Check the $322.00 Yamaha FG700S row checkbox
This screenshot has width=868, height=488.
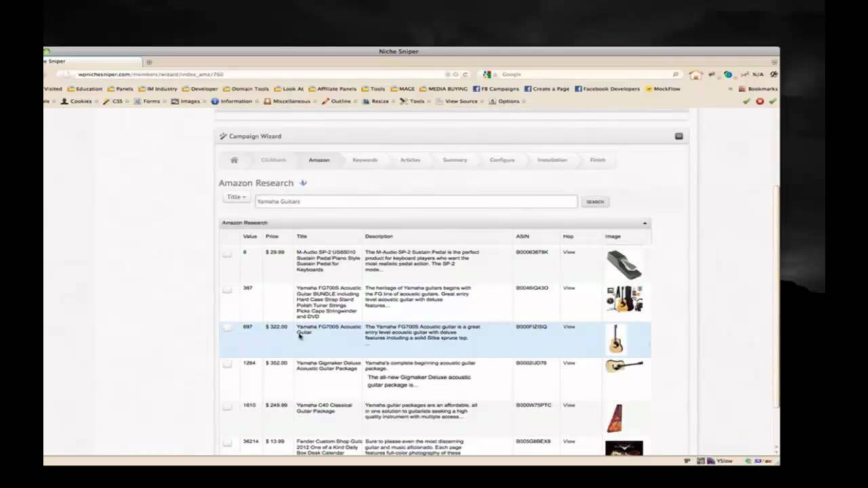pos(226,328)
